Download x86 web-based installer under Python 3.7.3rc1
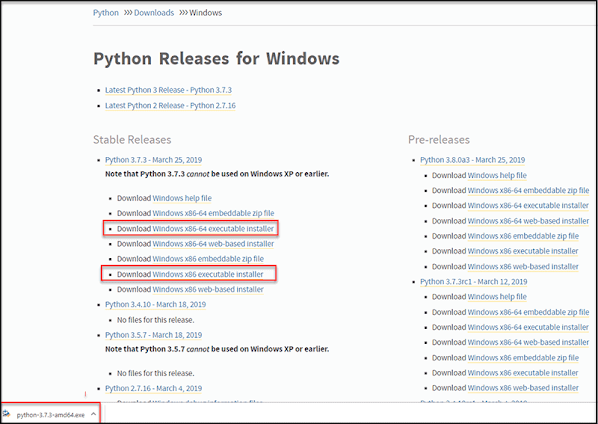598x424 pixels. [x=523, y=388]
